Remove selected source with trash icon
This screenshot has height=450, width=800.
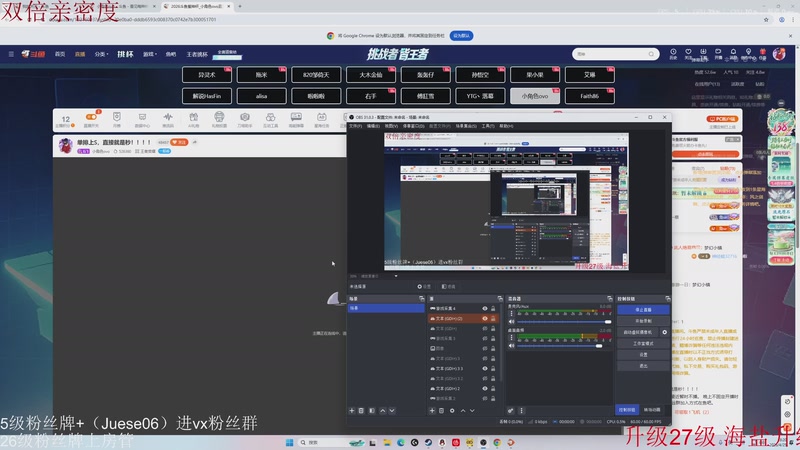[441, 411]
